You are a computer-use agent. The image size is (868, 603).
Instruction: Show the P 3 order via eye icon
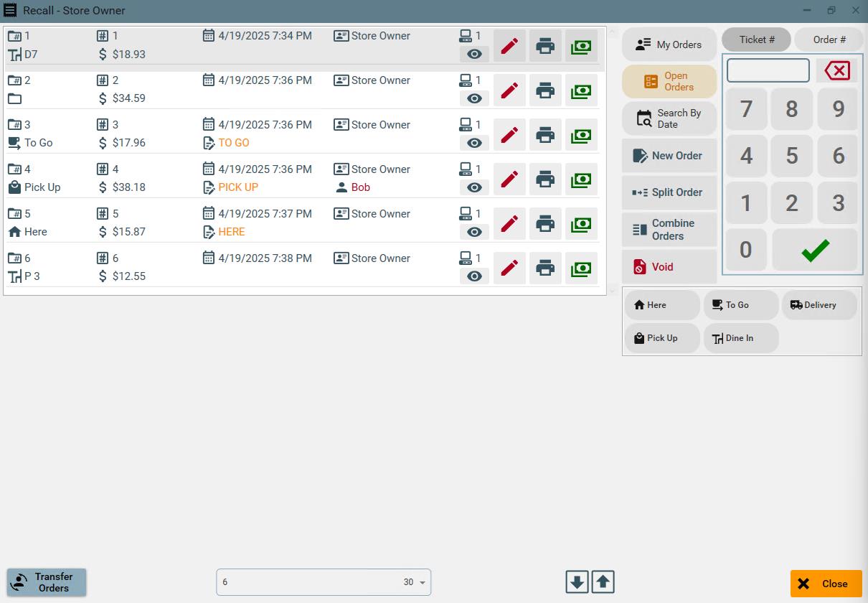[x=474, y=276]
